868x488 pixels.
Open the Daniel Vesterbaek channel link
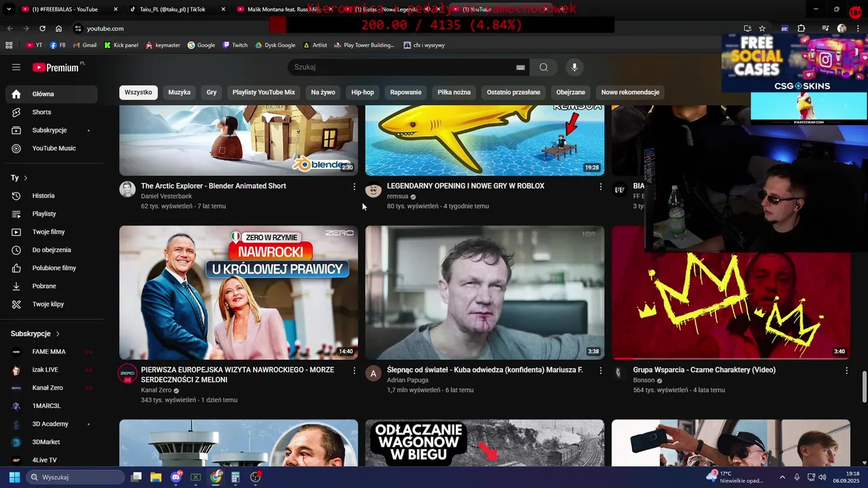point(166,196)
